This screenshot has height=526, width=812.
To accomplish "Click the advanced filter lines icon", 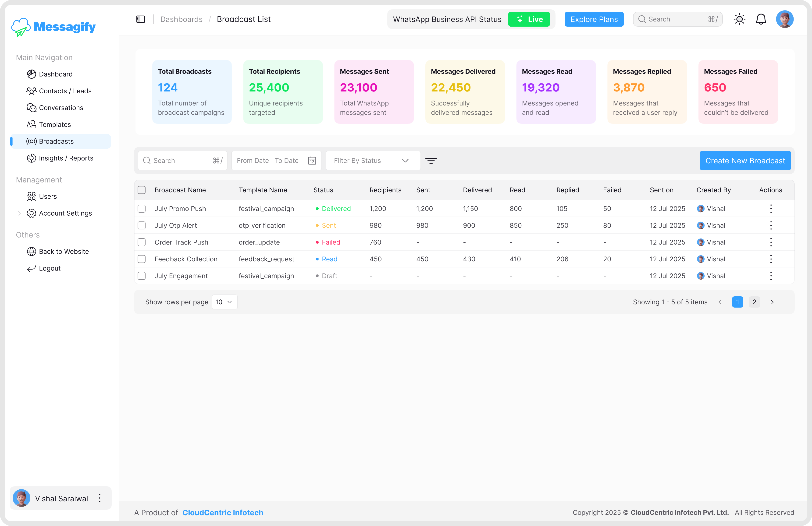I will coord(431,161).
